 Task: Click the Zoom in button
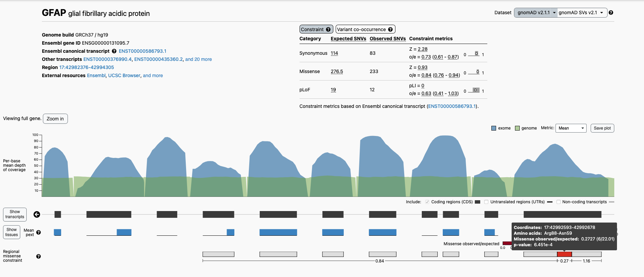click(55, 119)
